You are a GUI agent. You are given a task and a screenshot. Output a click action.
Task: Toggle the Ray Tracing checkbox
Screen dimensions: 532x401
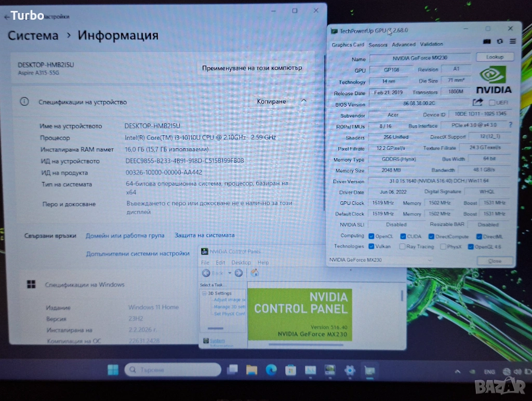pyautogui.click(x=402, y=247)
